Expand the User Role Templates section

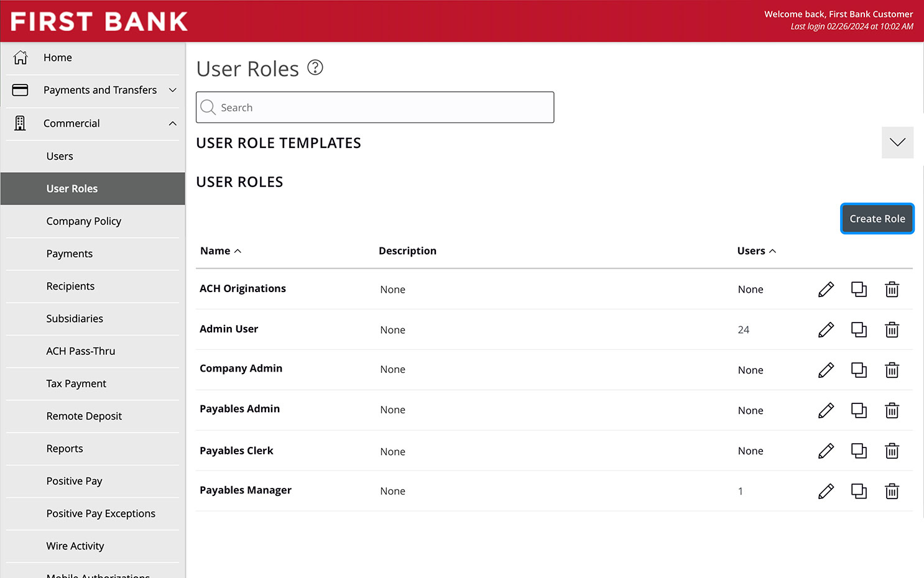click(x=897, y=142)
